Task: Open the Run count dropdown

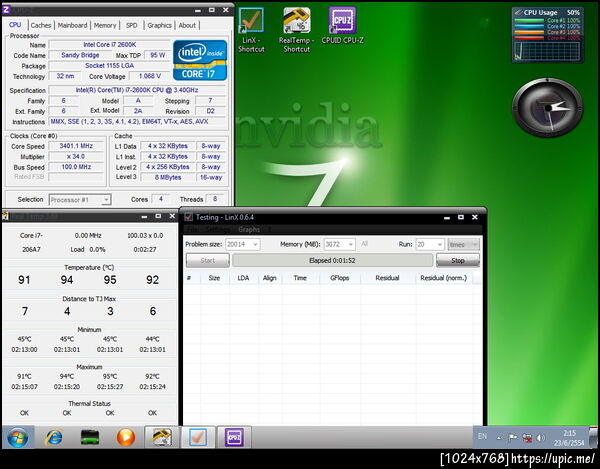Action: [x=430, y=244]
